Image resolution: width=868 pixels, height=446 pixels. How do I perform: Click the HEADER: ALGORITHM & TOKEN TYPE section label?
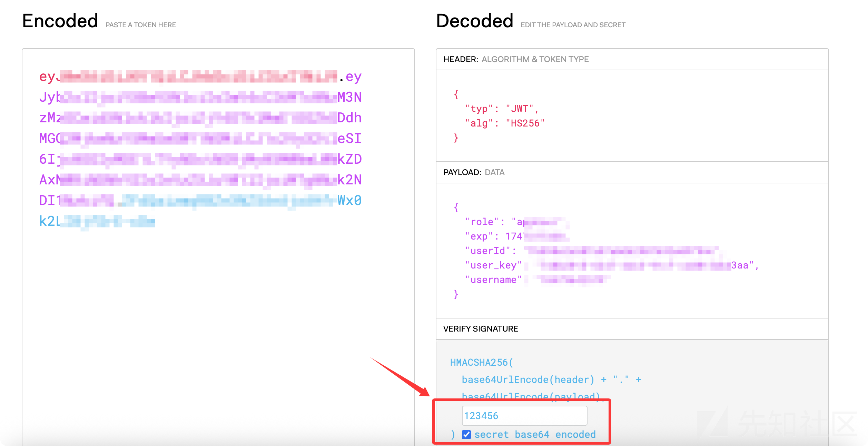(x=516, y=59)
